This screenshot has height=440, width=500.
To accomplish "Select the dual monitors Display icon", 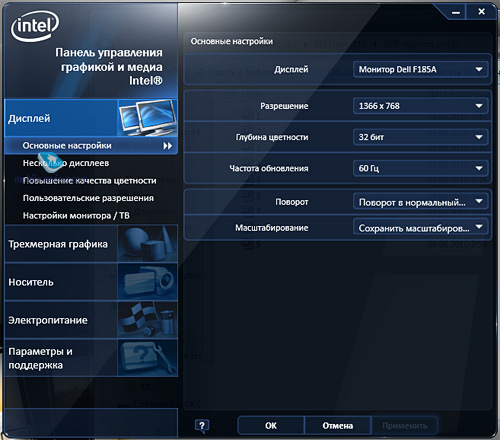I will pos(148,118).
